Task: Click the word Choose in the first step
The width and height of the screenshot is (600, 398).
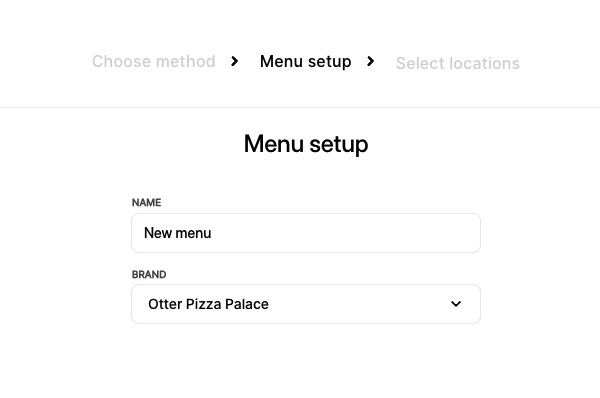Action: 122,61
